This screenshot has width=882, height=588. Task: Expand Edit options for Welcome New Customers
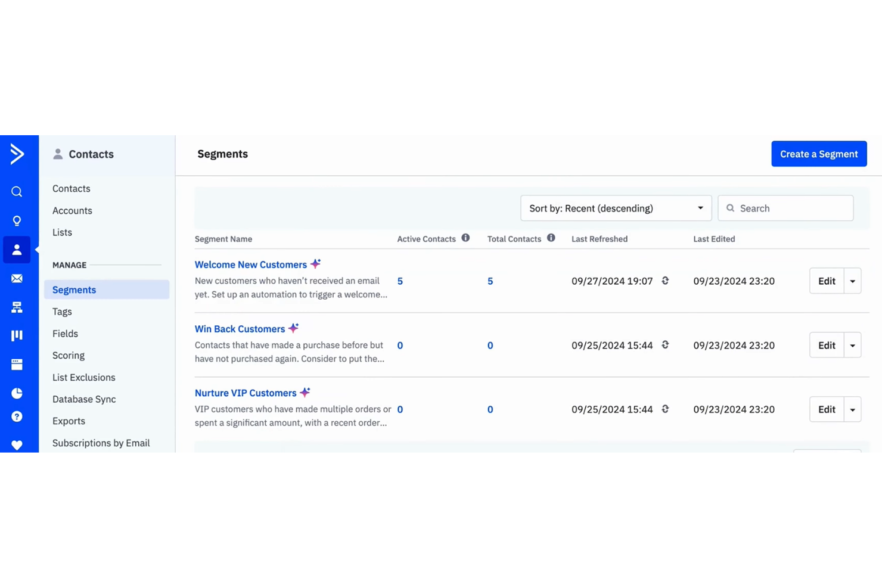853,281
